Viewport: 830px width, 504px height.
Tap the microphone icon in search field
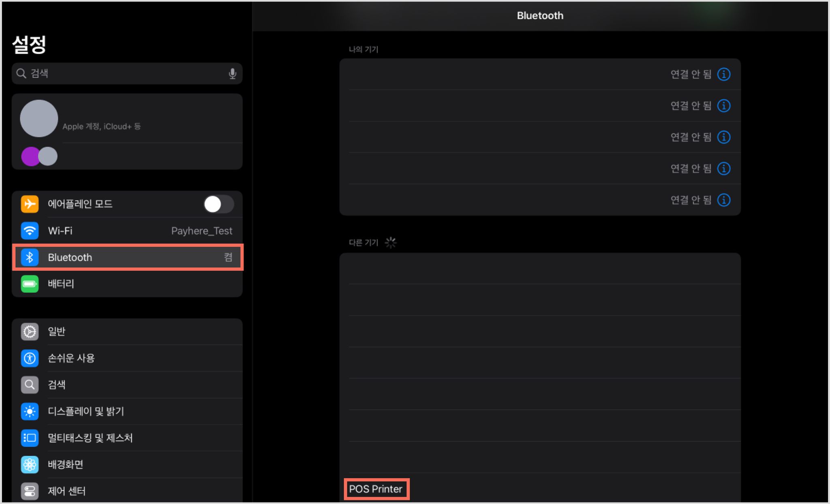pyautogui.click(x=232, y=73)
